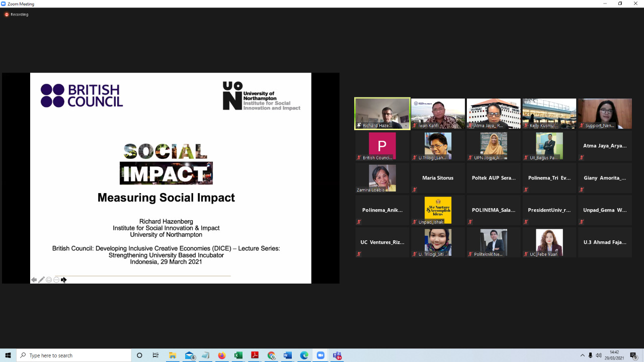Click the name 'Poltek AUP Sera...'

coord(494,178)
